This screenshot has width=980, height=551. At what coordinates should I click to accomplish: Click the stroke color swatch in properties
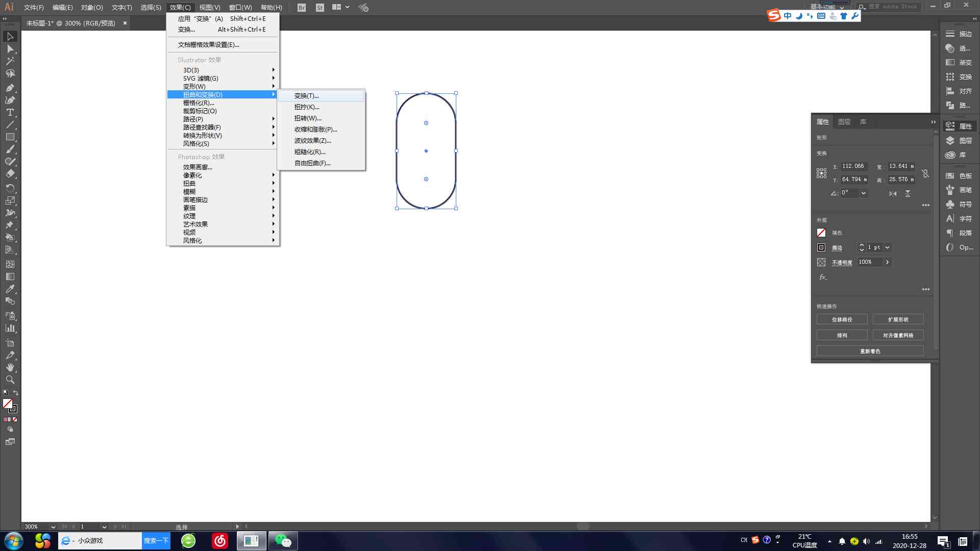click(x=821, y=247)
